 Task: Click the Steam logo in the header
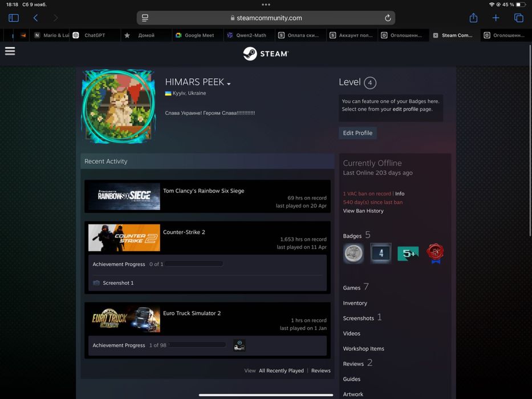pos(266,54)
